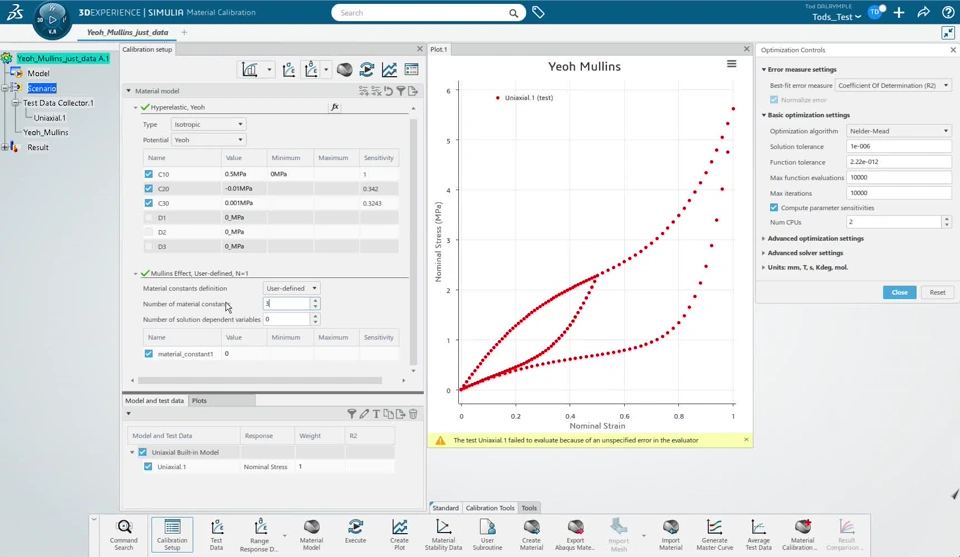Click the Reset button in Optimization Controls
Image resolution: width=960 pixels, height=557 pixels.
tap(937, 293)
